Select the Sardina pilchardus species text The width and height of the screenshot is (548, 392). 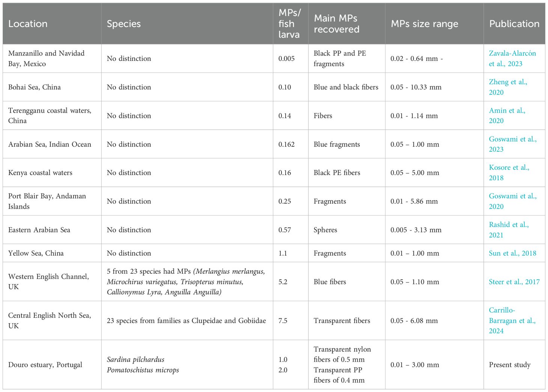coord(135,359)
